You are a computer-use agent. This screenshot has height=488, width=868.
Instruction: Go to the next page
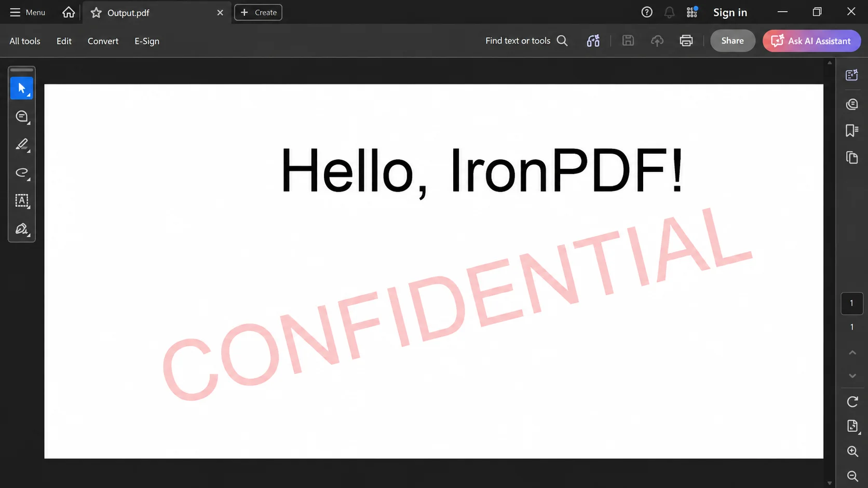pyautogui.click(x=852, y=375)
